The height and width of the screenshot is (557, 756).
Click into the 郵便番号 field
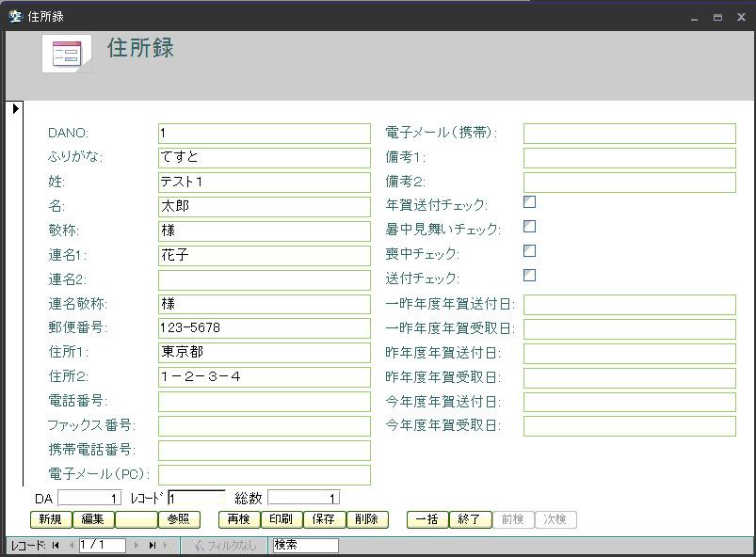[x=265, y=328]
